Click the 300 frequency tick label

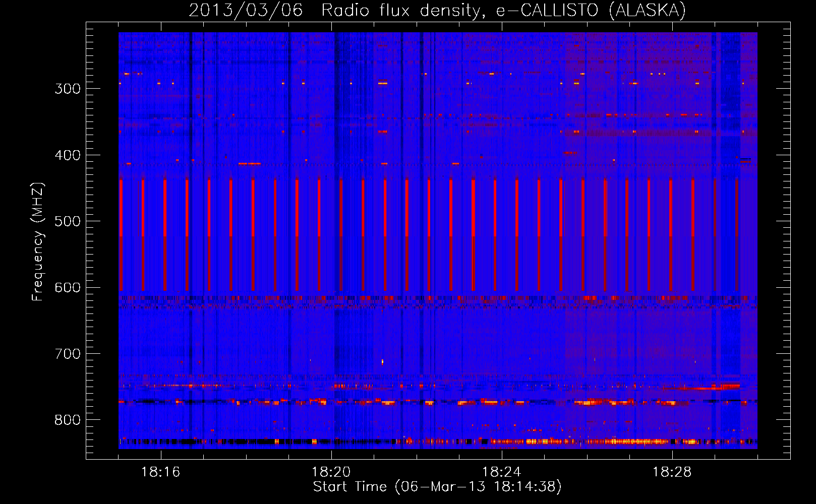click(68, 89)
